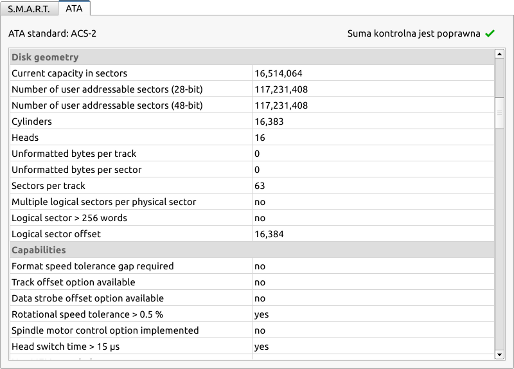514x369 pixels.
Task: Select the Disk geometry section header
Action: (x=252, y=57)
